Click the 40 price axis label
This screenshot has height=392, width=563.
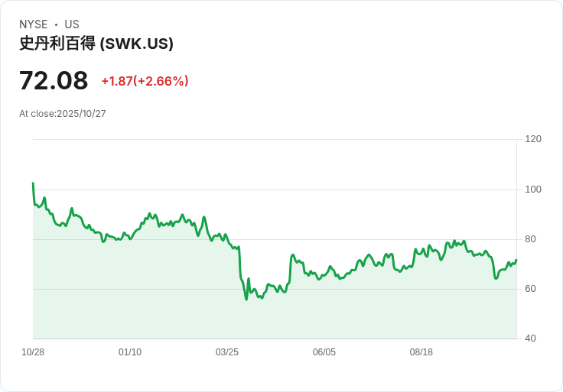[530, 339]
